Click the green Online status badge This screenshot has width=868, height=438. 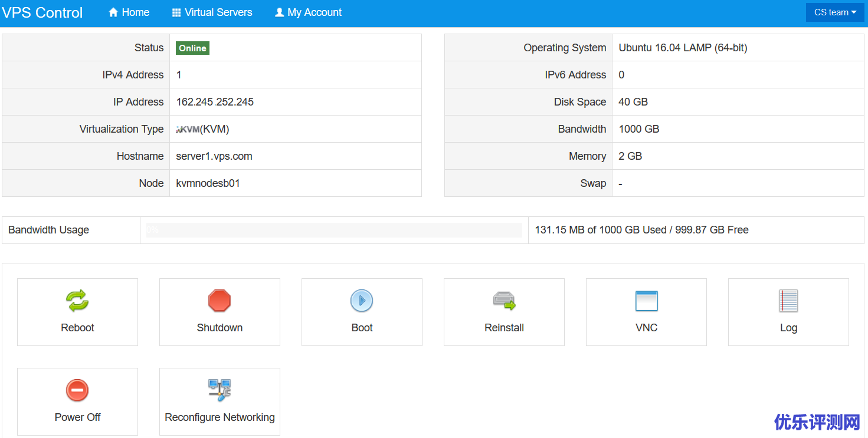(x=192, y=48)
